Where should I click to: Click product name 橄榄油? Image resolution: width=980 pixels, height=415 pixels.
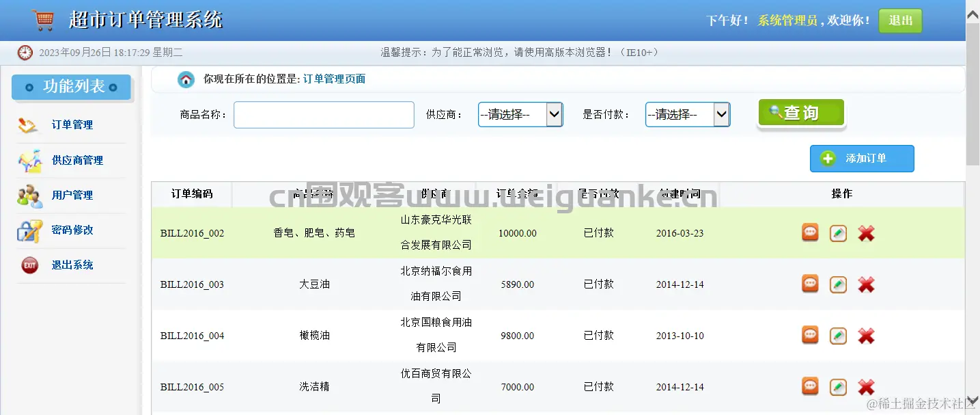[314, 336]
